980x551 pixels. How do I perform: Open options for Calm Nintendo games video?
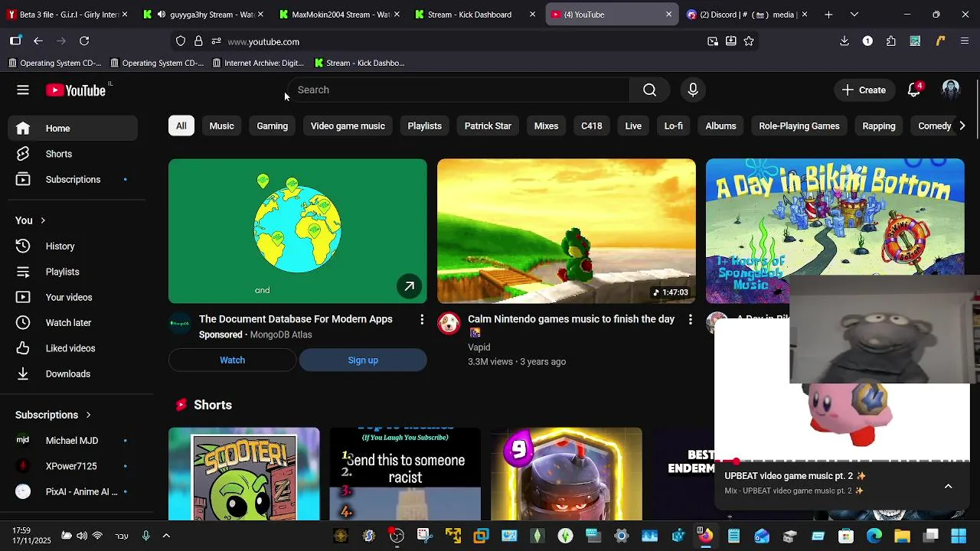tap(690, 320)
